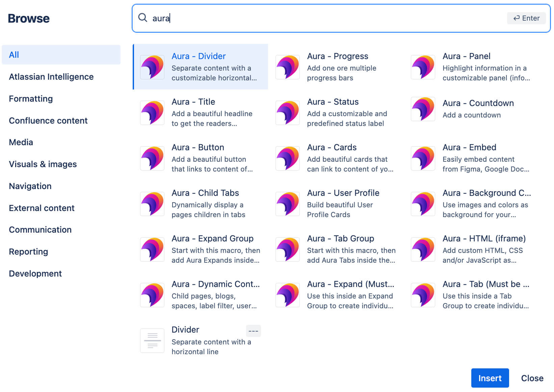
Task: Click the search magnifier icon
Action: [143, 18]
